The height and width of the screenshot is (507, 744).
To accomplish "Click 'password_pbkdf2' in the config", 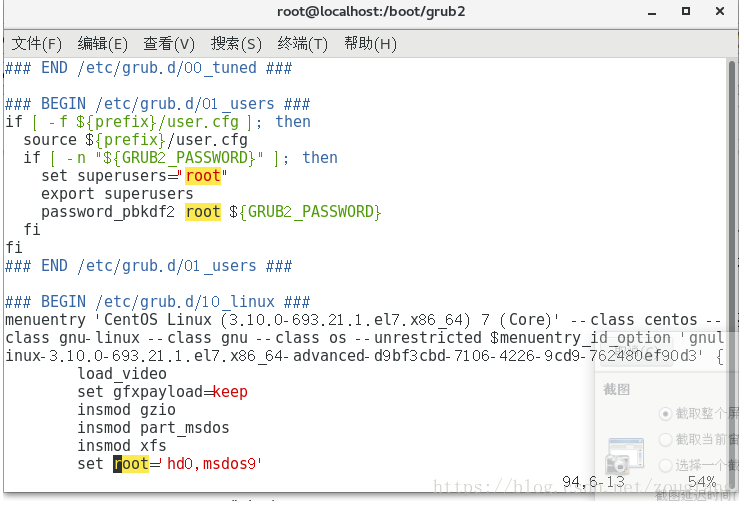I will click(108, 212).
